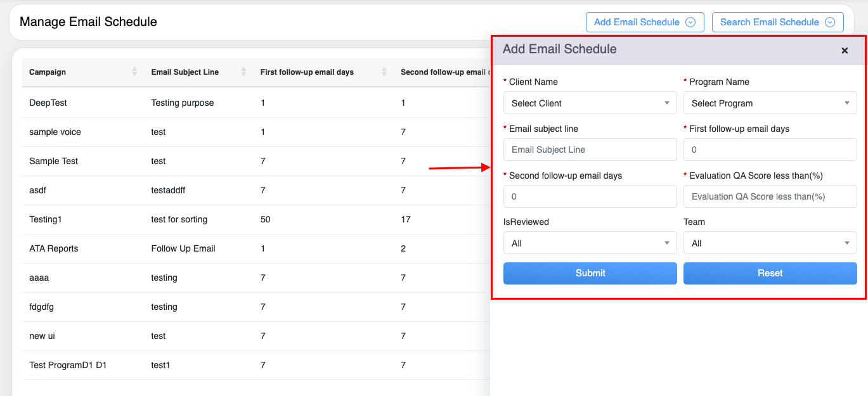
Task: Open the Select Client dropdown
Action: pos(590,103)
